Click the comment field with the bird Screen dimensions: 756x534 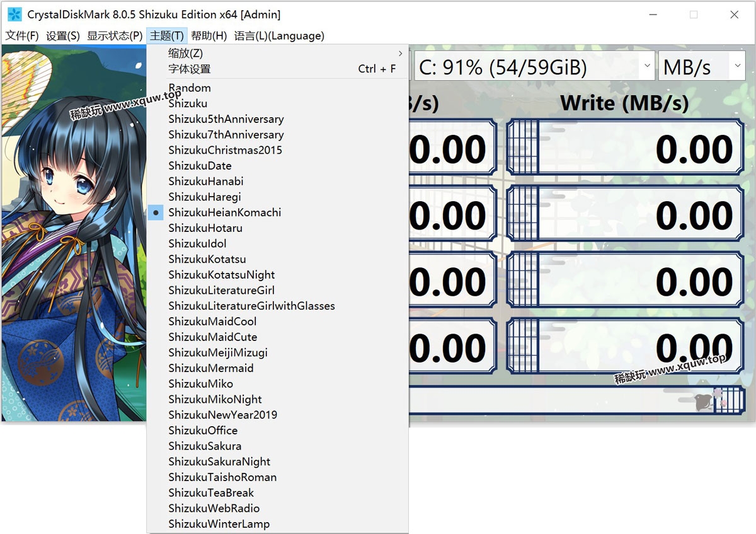(576, 400)
